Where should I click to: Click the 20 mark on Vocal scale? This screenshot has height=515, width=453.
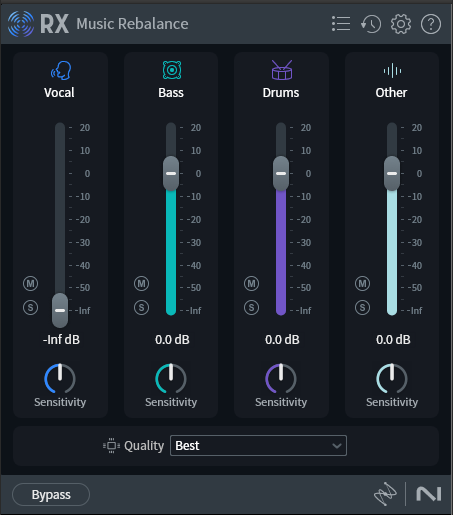(85, 128)
